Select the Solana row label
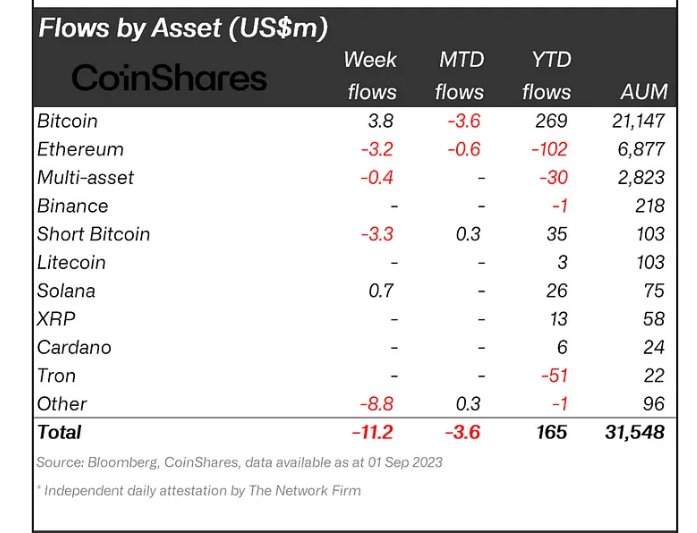 point(66,291)
